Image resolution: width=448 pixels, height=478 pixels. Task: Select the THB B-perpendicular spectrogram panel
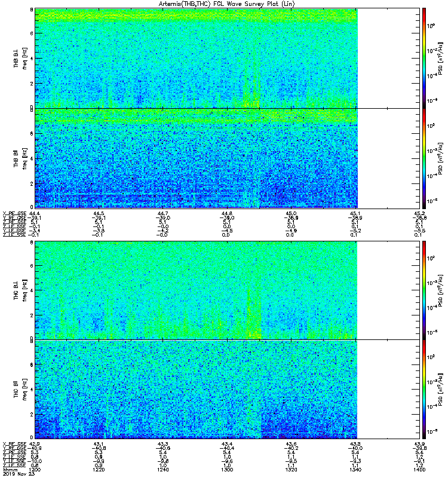[x=228, y=58]
